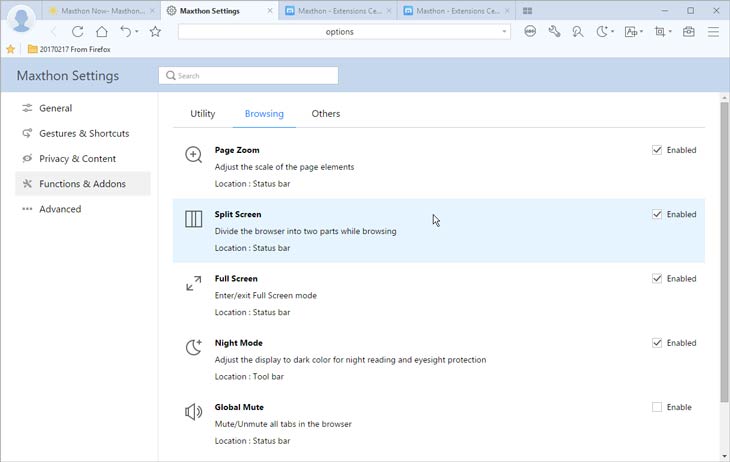This screenshot has height=462, width=730.
Task: Open the main hamburger menu
Action: [713, 32]
